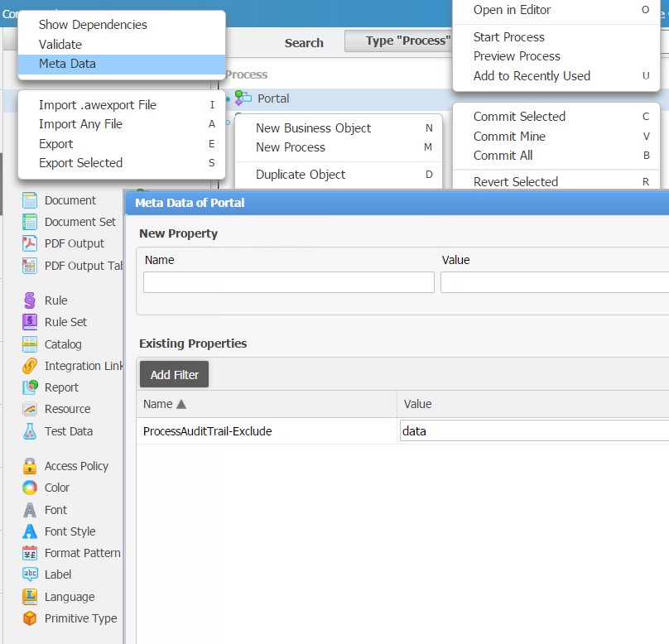Select the Primitive Type cube icon

tap(30, 618)
